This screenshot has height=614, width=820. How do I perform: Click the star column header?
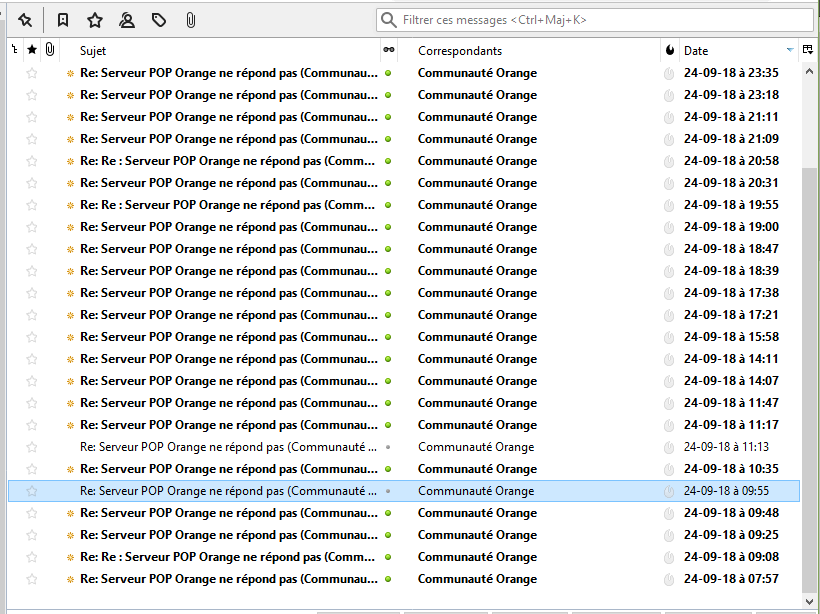pyautogui.click(x=31, y=50)
